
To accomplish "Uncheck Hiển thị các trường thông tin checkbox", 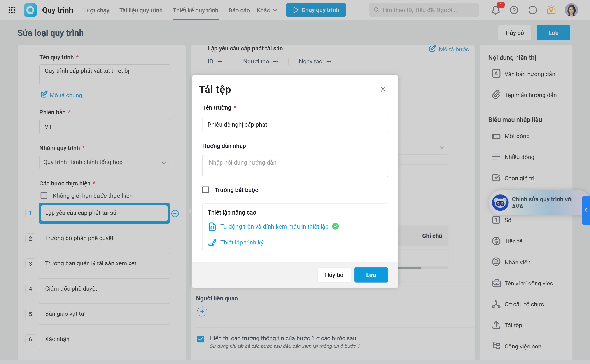I will point(201,339).
